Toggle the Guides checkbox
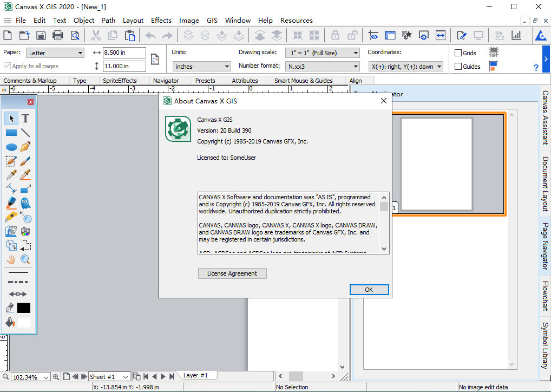This screenshot has width=551, height=392. pyautogui.click(x=458, y=67)
